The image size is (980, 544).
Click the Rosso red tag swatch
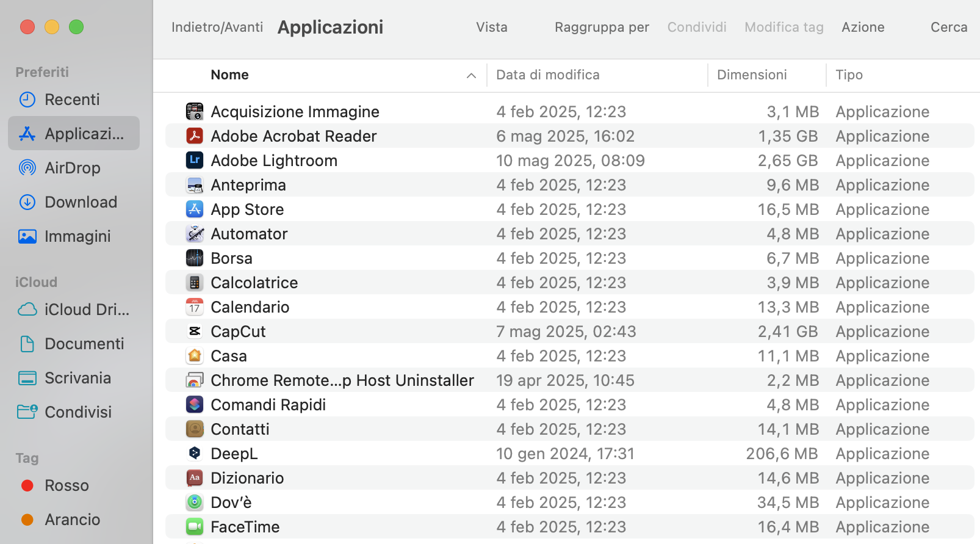pos(27,485)
